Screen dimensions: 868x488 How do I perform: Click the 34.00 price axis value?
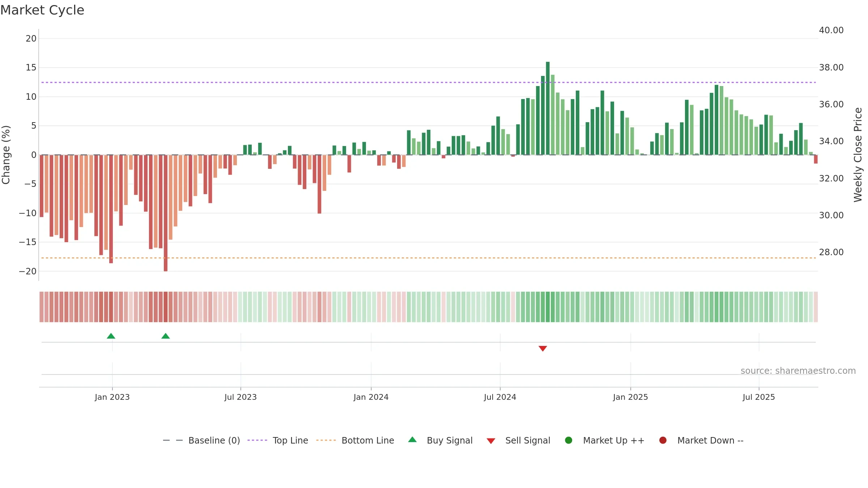[x=831, y=141]
